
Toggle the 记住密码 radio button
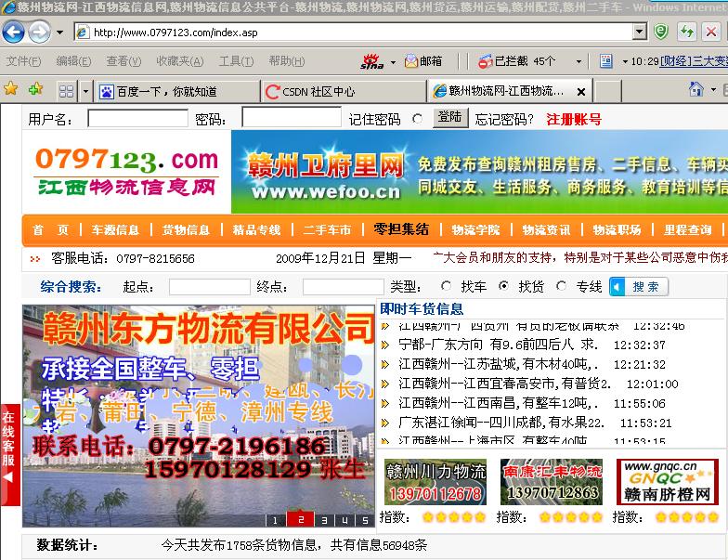(418, 119)
